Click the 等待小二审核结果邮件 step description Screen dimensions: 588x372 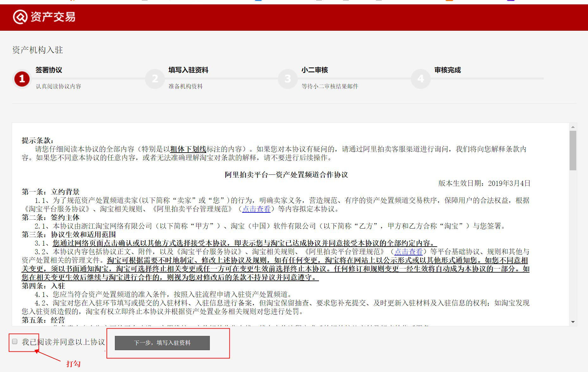[x=330, y=86]
